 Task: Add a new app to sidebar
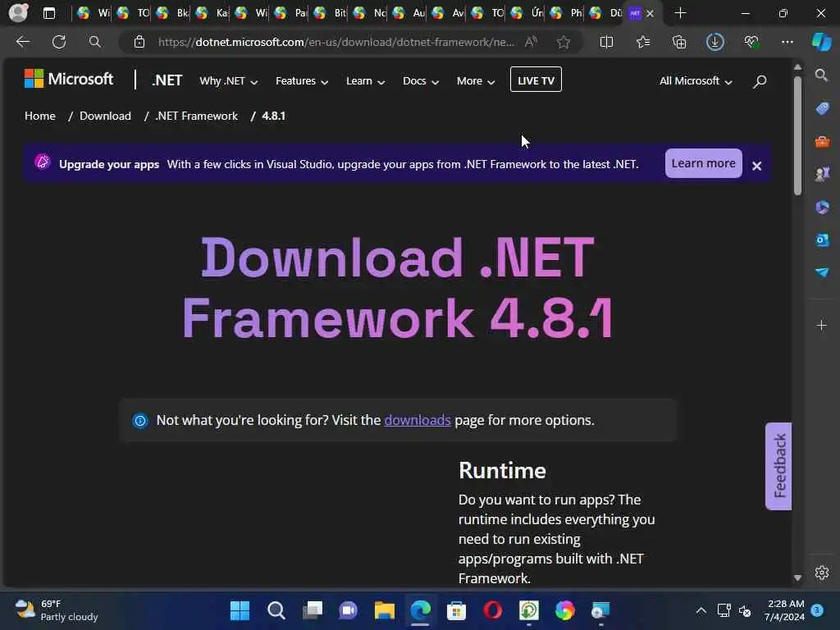tap(822, 325)
